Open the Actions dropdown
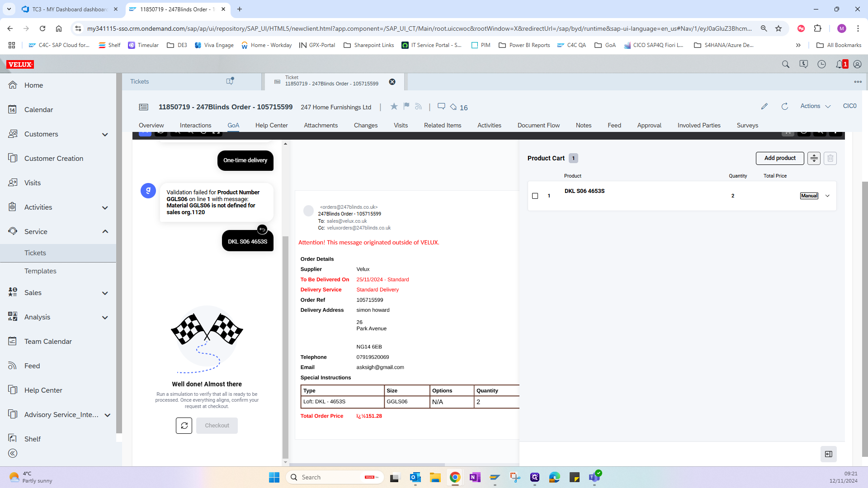The image size is (868, 488). 816,106
